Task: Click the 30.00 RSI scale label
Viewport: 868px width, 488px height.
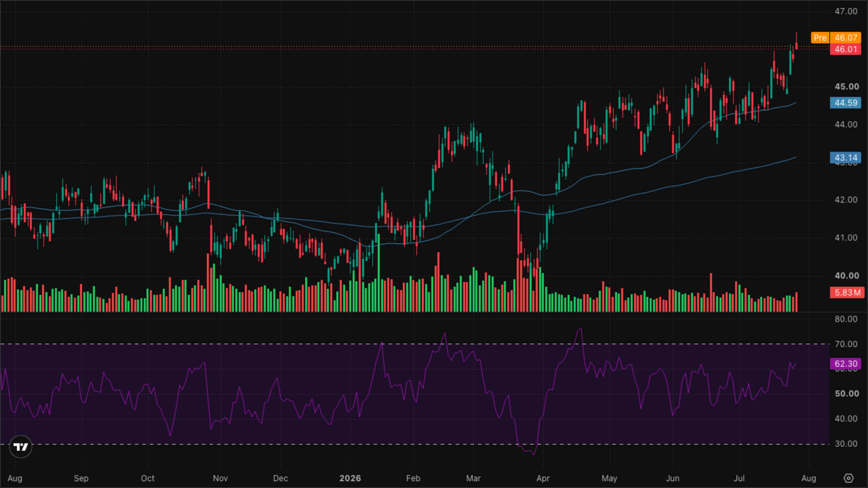Action: click(846, 444)
